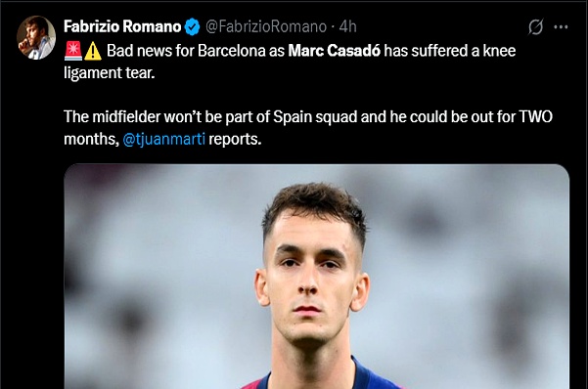Click the blue verified checkmark badge
The image size is (588, 389).
pos(193,27)
